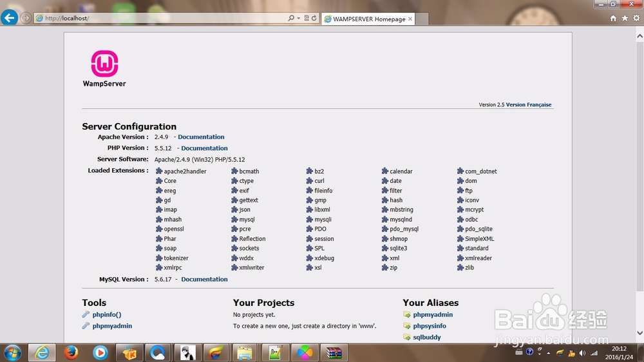Viewport: 644px width, 362px height.
Task: Click the compatibility view icon
Action: 307,18
